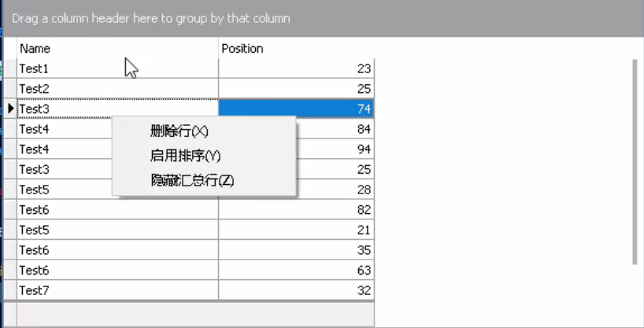This screenshot has width=644, height=328.
Task: Click the row header beside Test1
Action: [x=11, y=68]
